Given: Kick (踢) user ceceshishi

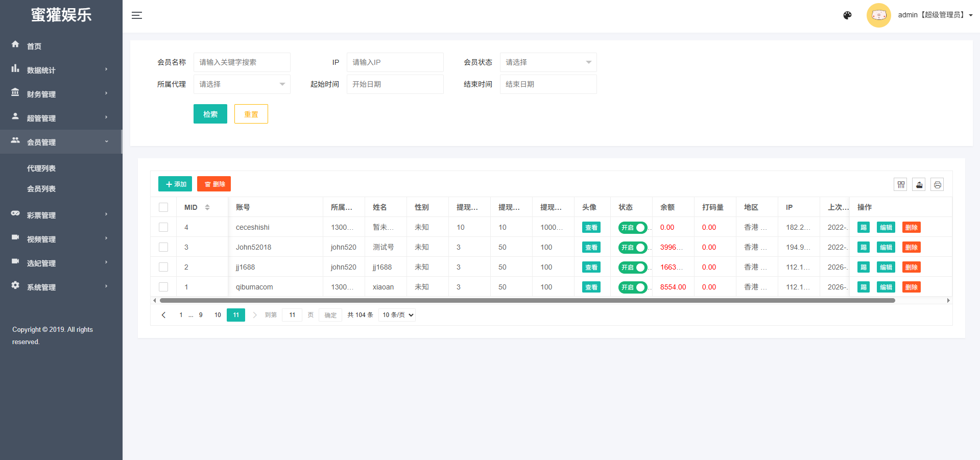Looking at the screenshot, I should pos(864,227).
